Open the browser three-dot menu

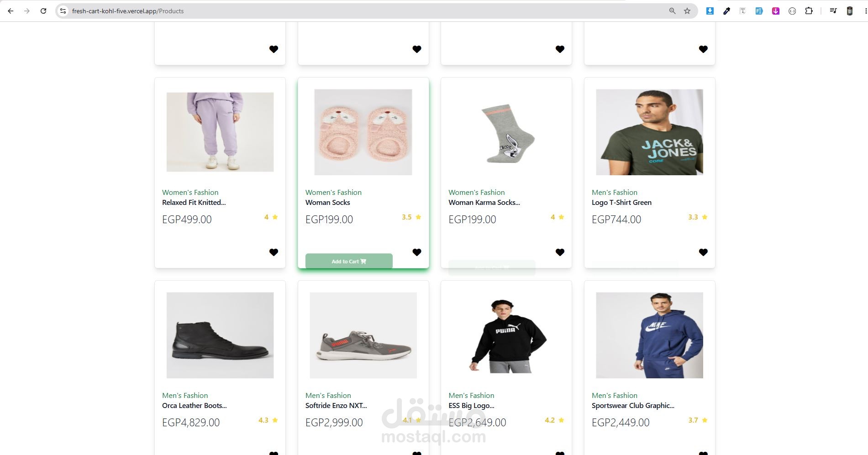[x=865, y=11]
